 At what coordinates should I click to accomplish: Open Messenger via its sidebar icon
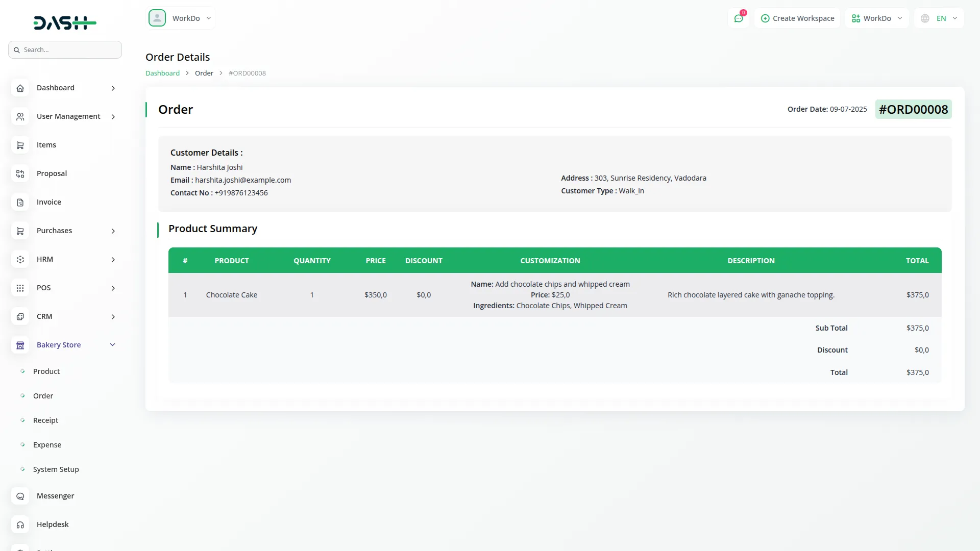(x=20, y=496)
